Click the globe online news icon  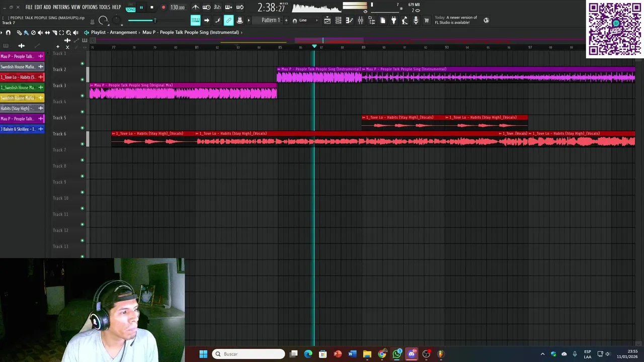click(486, 20)
